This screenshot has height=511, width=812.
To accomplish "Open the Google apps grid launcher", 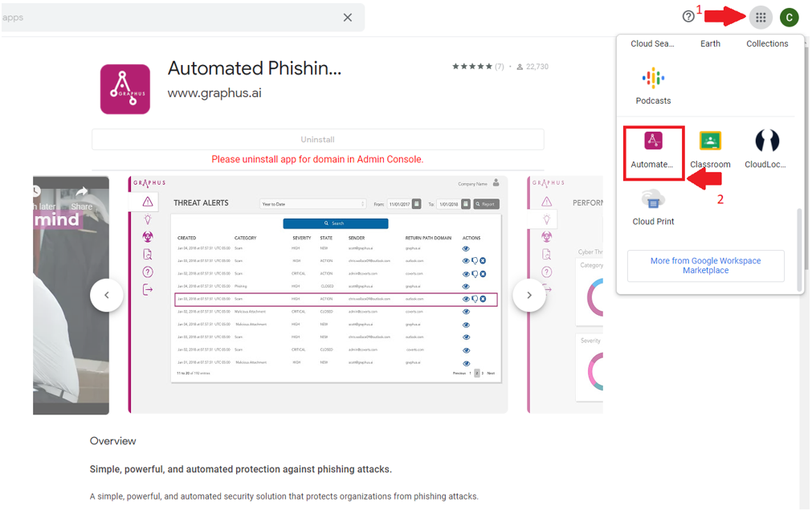I will tap(761, 18).
